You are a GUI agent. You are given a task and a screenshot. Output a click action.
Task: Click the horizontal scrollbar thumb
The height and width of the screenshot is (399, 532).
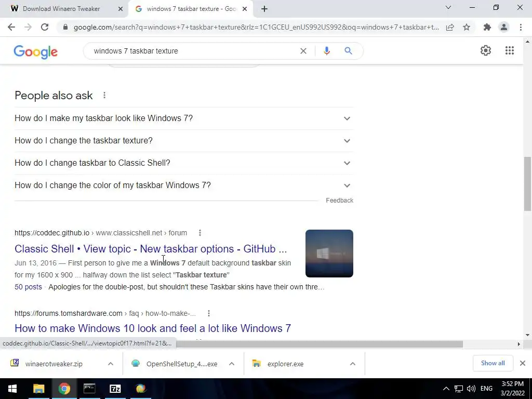[319, 344]
